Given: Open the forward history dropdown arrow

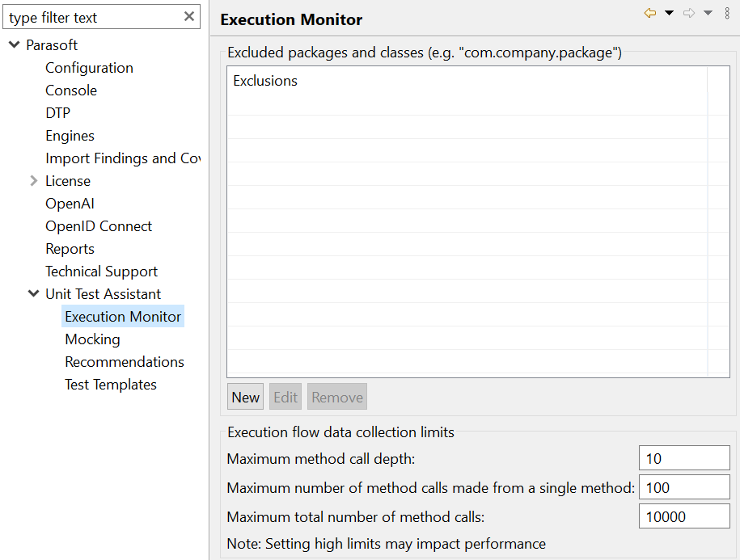Looking at the screenshot, I should point(708,13).
